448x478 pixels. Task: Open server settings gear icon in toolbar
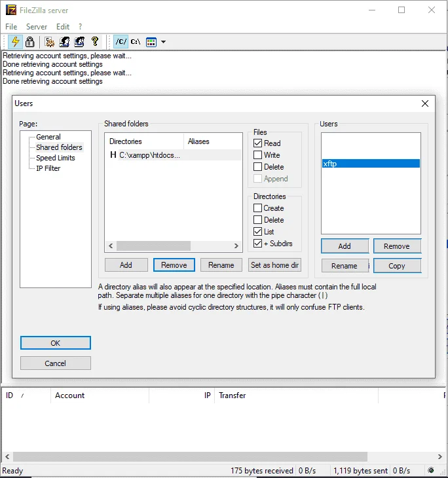(49, 42)
